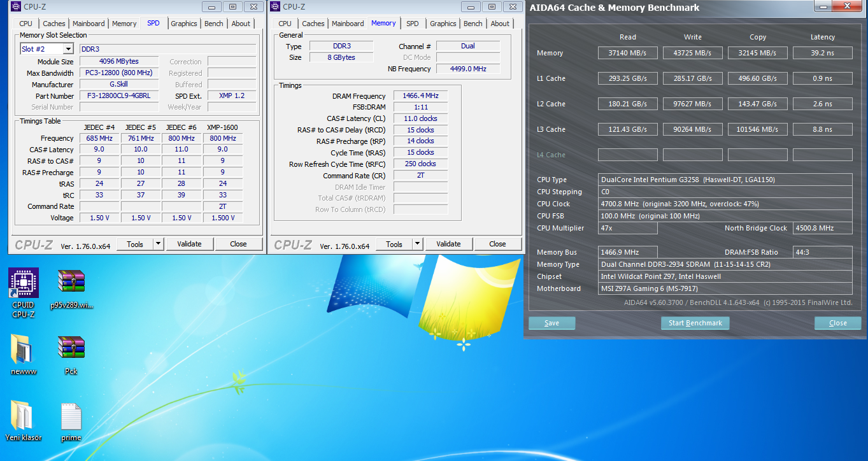Click Row Refresh Cycle Time 250 clocks field

pos(420,164)
